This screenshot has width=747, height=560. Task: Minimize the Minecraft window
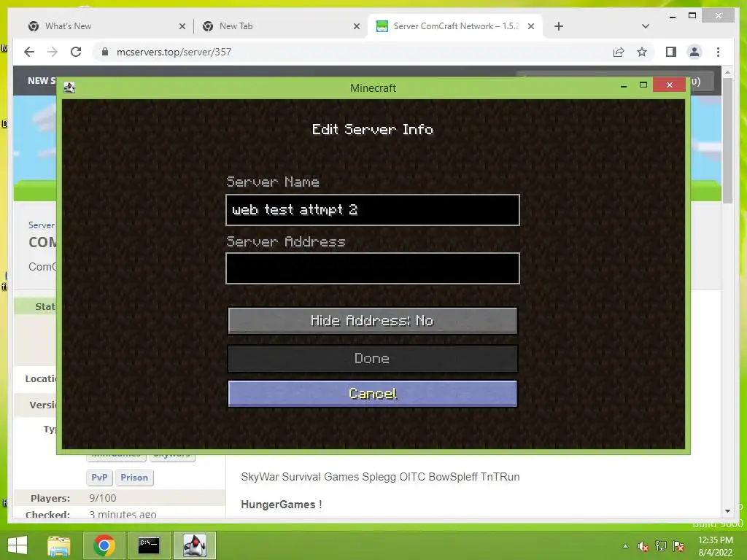click(624, 86)
